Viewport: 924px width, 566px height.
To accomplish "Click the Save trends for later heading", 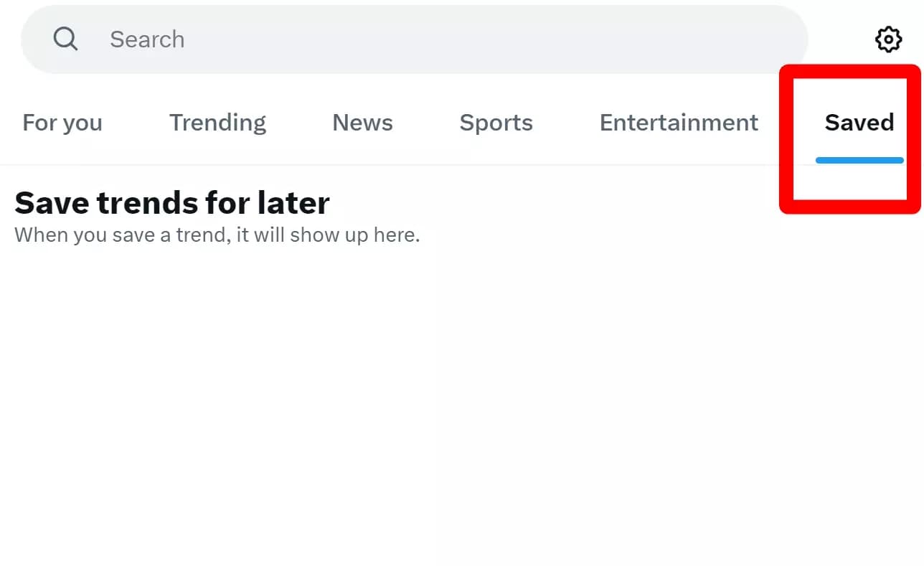I will (171, 202).
